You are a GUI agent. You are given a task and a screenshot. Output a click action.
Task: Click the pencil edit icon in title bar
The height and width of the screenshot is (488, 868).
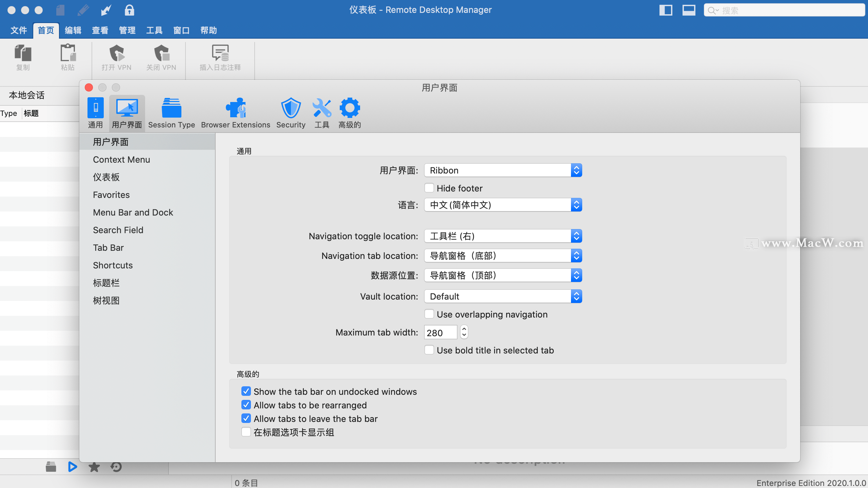(83, 10)
